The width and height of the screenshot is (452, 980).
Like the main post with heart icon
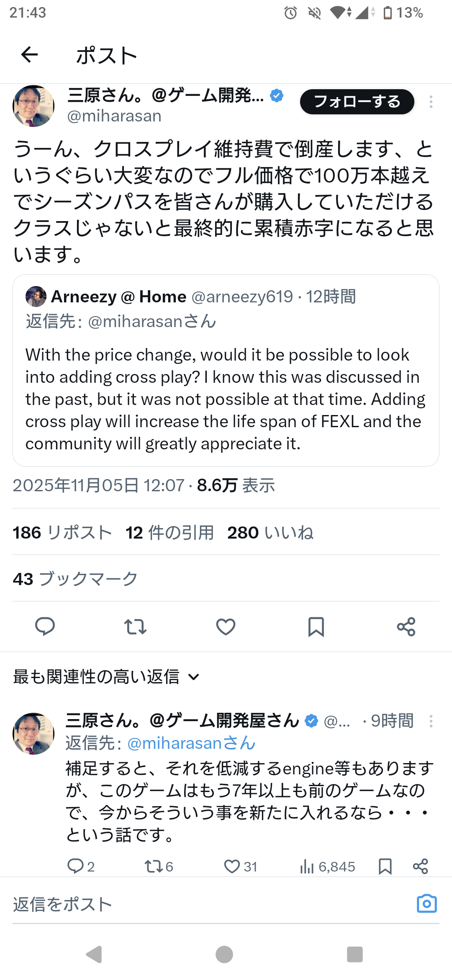(226, 627)
